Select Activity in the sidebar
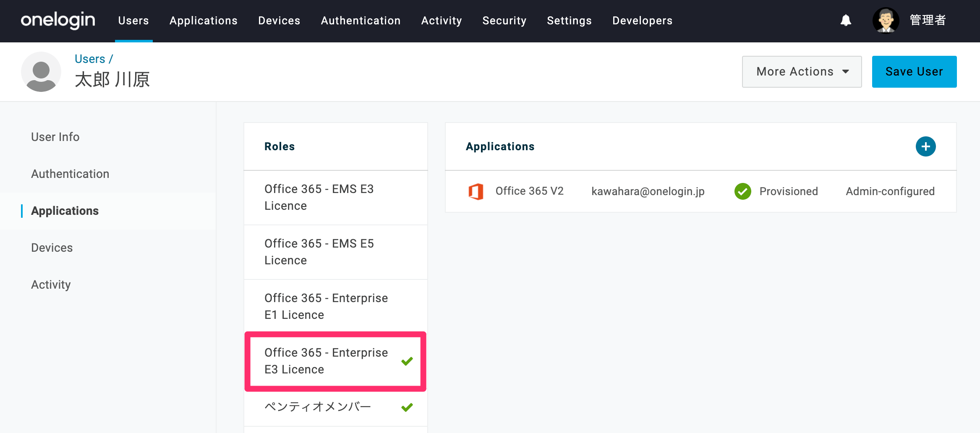The image size is (980, 433). pyautogui.click(x=51, y=284)
